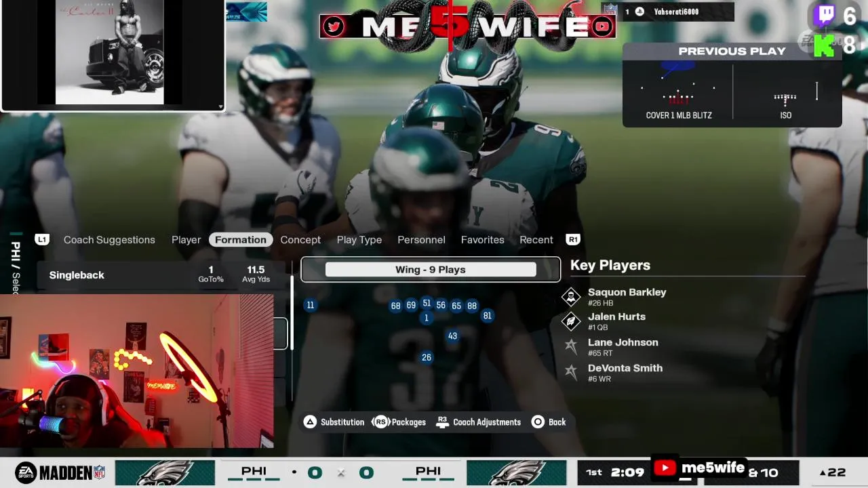The height and width of the screenshot is (488, 868).
Task: Switch to the Player tab
Action: (186, 240)
